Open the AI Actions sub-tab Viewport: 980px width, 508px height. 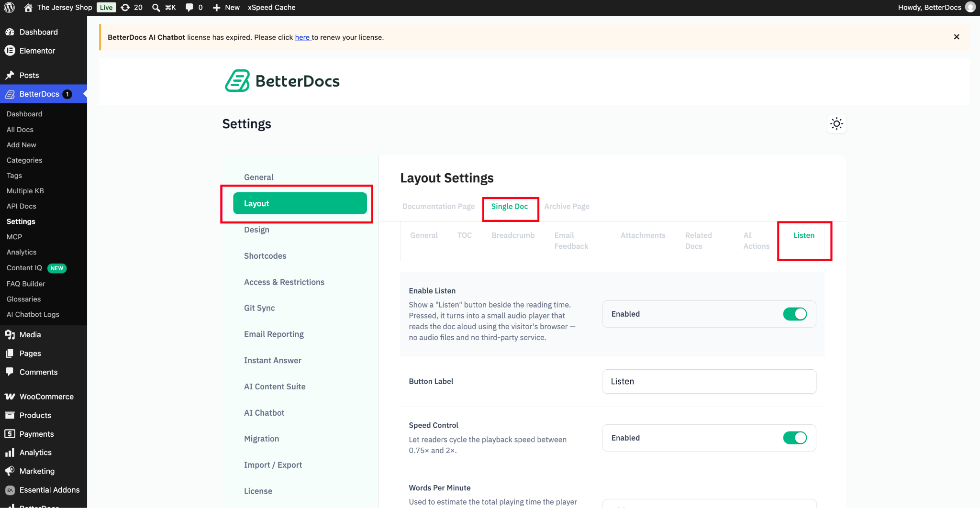pos(756,241)
